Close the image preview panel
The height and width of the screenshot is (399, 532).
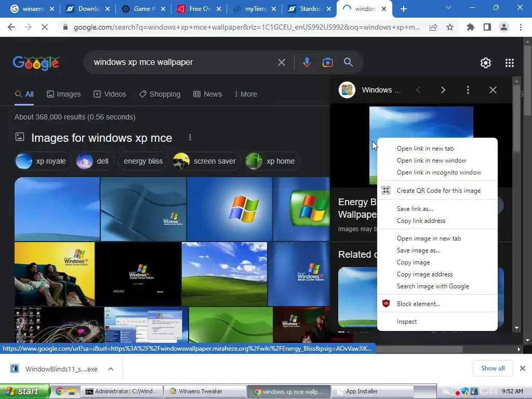[x=493, y=90]
